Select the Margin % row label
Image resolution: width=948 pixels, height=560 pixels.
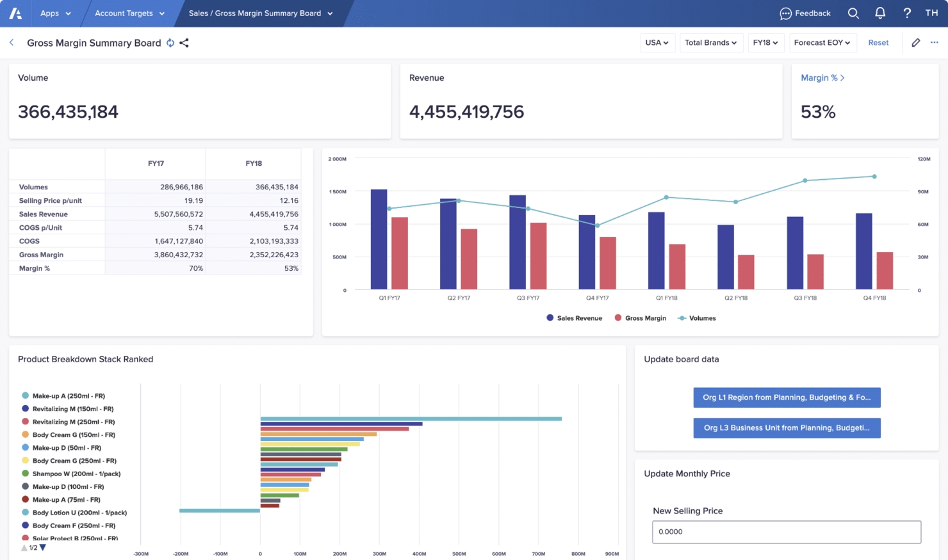[x=34, y=268]
